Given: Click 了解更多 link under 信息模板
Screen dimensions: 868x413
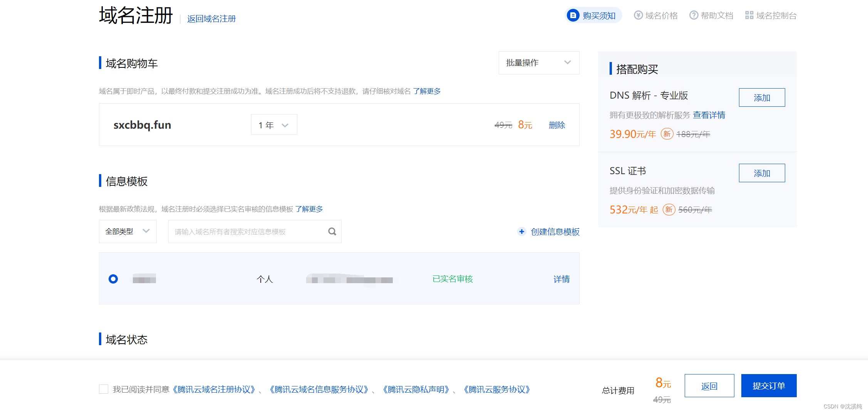Looking at the screenshot, I should (x=309, y=209).
